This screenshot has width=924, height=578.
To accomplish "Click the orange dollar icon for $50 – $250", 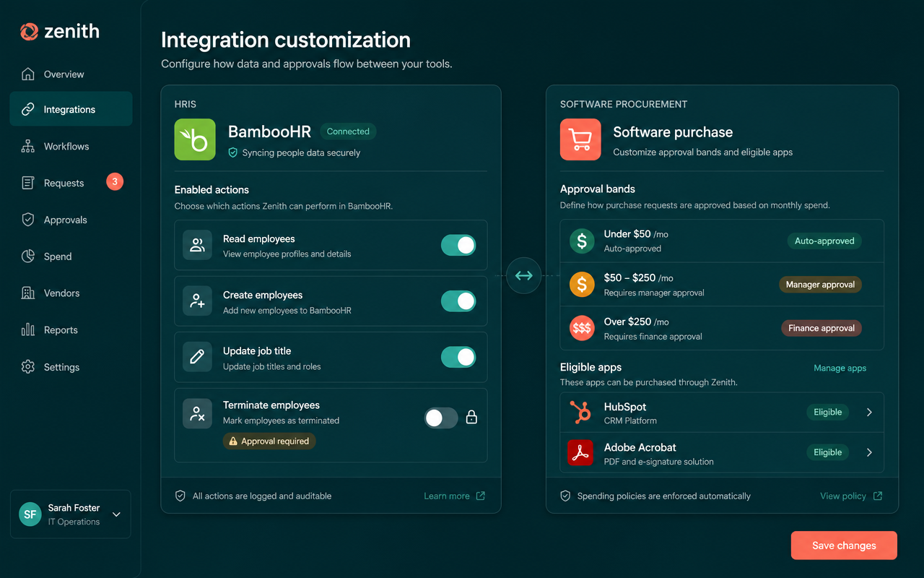I will click(x=582, y=285).
